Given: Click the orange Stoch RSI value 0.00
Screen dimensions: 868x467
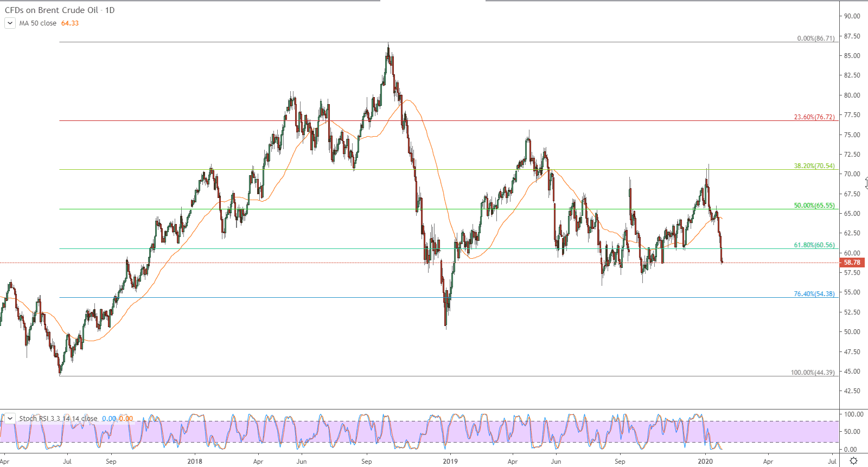Looking at the screenshot, I should pos(126,419).
